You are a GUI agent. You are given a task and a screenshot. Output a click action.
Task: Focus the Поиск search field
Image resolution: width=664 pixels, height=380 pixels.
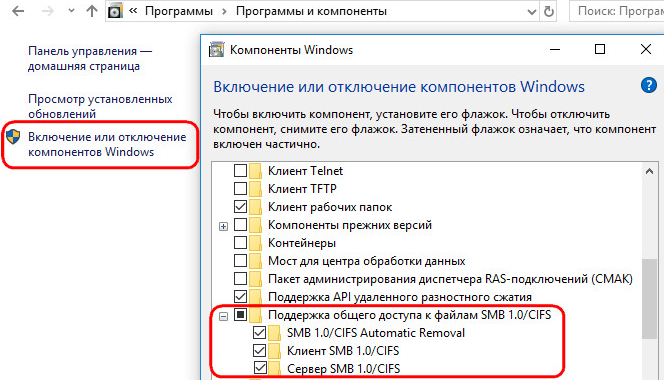(x=617, y=11)
